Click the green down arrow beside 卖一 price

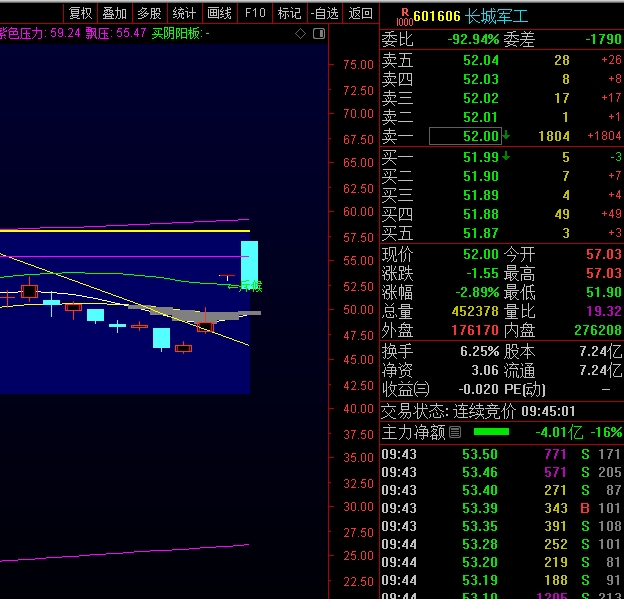(506, 136)
